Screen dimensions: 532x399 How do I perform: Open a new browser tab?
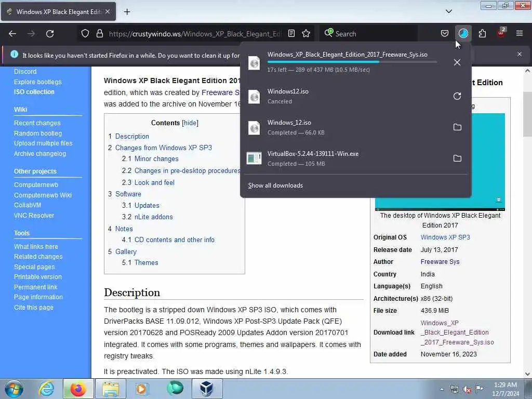[127, 12]
